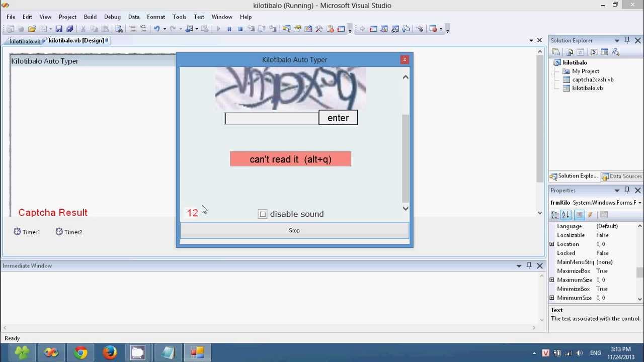Screen dimensions: 644x362
Task: Click Show All Files in Solution Explorer
Action: pos(570,52)
